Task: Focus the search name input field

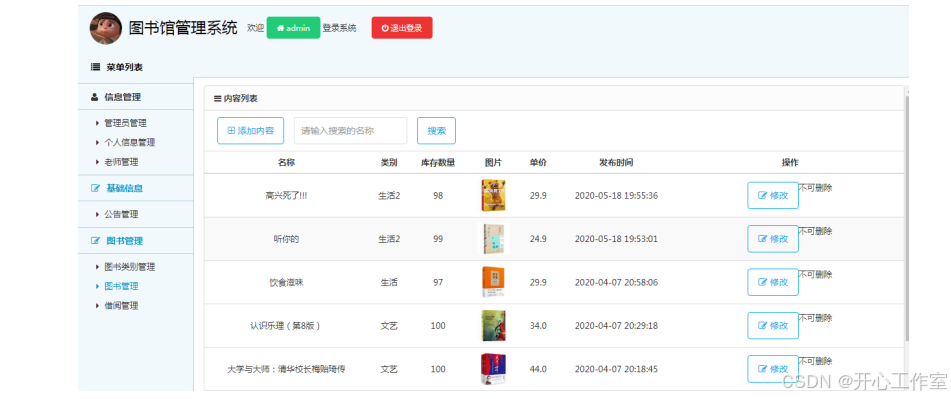Action: 351,131
